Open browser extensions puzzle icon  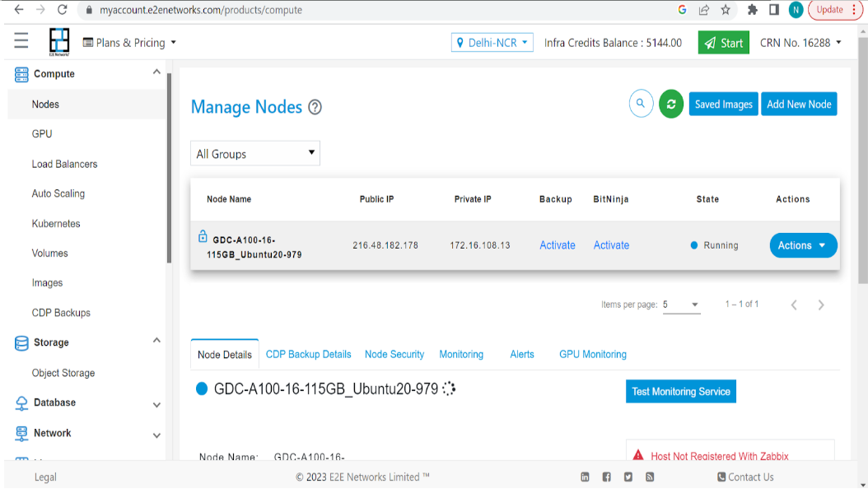pyautogui.click(x=752, y=9)
